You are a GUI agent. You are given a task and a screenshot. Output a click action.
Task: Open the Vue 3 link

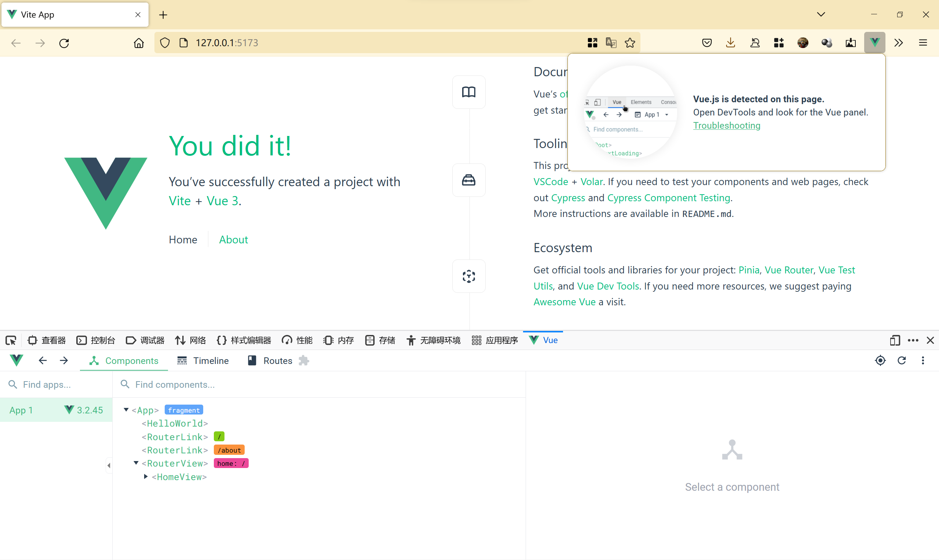(x=222, y=201)
